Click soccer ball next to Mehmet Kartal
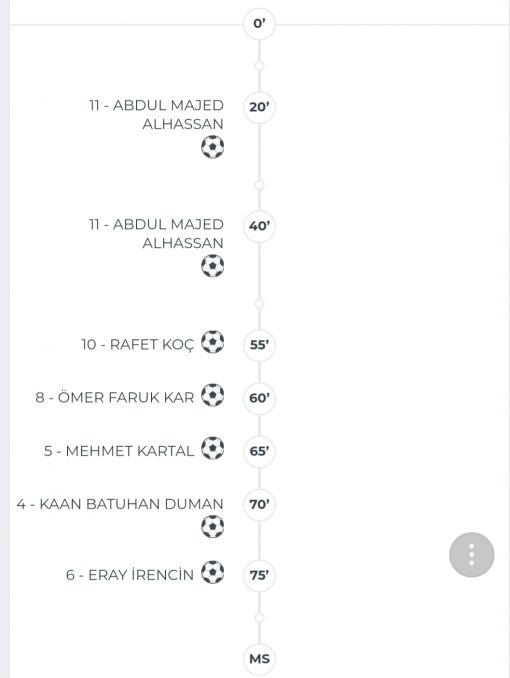The height and width of the screenshot is (678, 510). pos(212,448)
